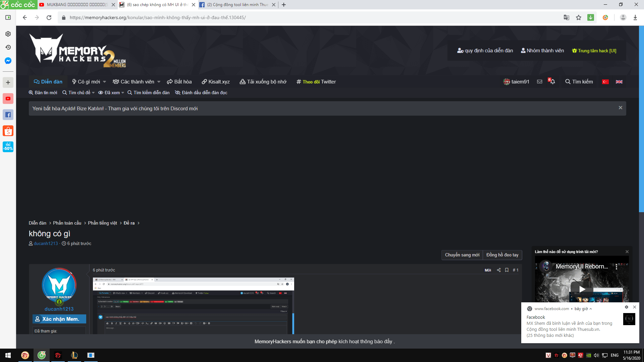Open downloads arrow in address bar
The height and width of the screenshot is (362, 644).
click(635, 17)
